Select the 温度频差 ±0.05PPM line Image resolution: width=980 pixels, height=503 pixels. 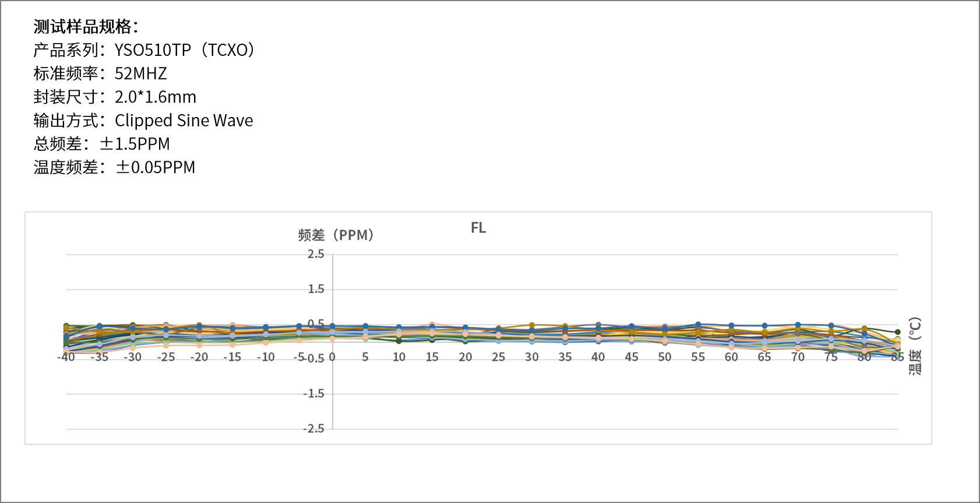point(114,167)
